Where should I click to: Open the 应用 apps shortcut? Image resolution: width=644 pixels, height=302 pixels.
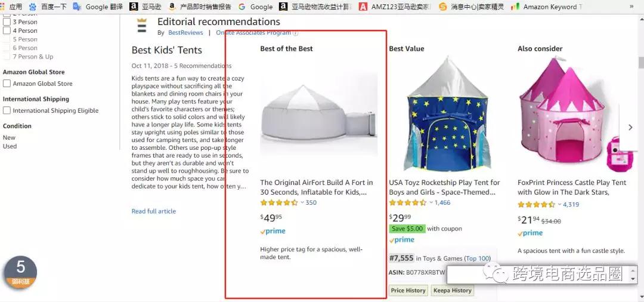point(11,7)
